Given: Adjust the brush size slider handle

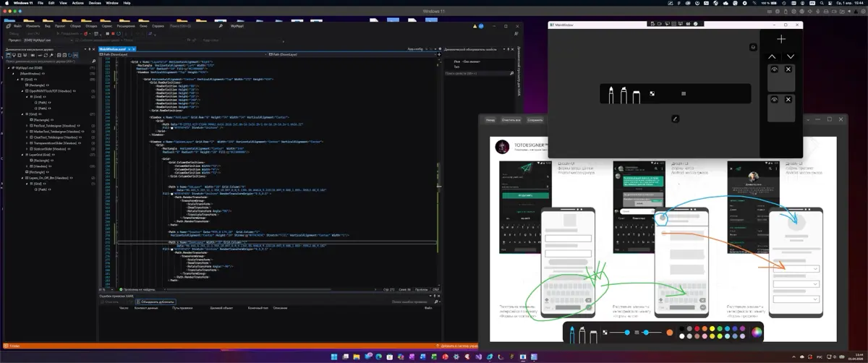Looking at the screenshot, I should 646,333.
